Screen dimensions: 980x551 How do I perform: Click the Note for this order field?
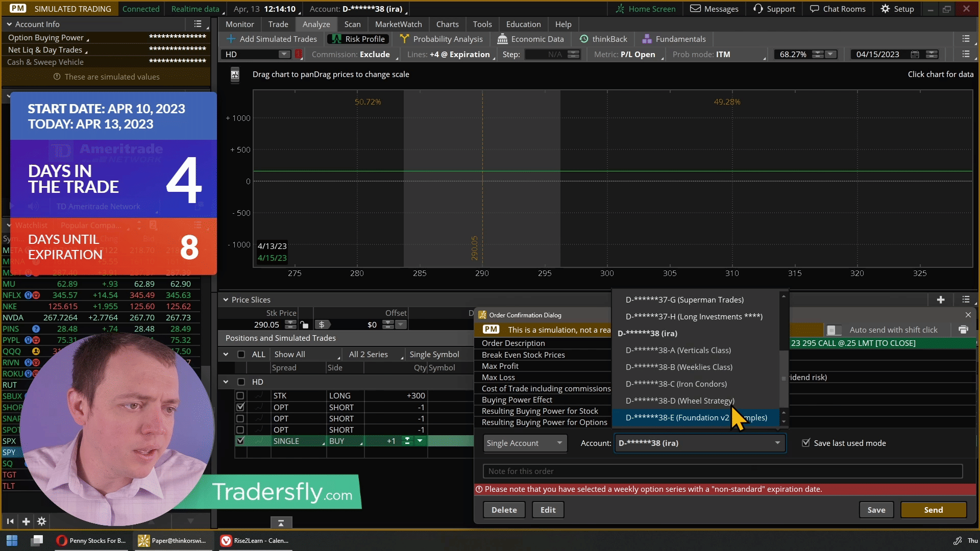pyautogui.click(x=723, y=471)
